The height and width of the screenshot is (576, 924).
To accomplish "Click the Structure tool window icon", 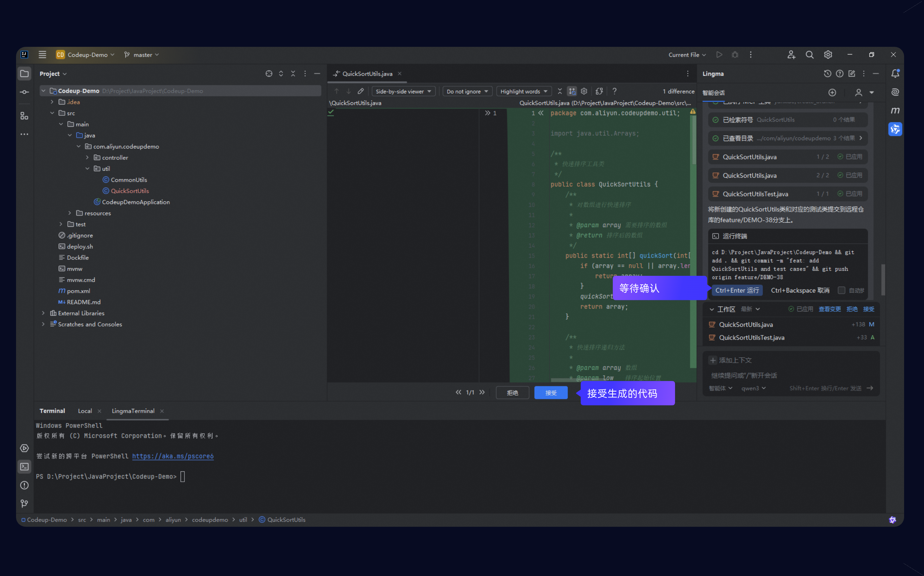I will tap(24, 116).
